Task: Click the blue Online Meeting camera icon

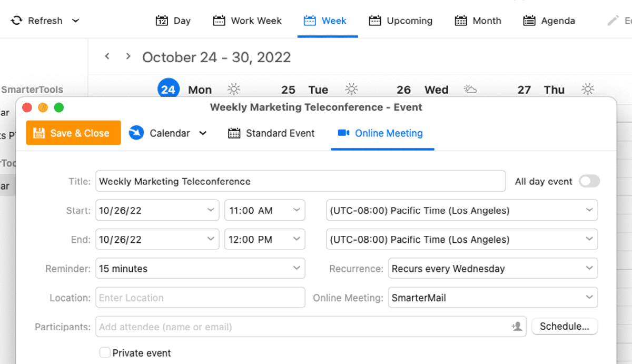Action: point(343,133)
